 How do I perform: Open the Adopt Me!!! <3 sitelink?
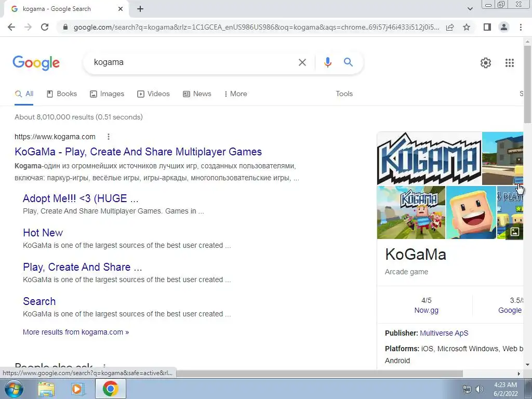click(x=81, y=198)
